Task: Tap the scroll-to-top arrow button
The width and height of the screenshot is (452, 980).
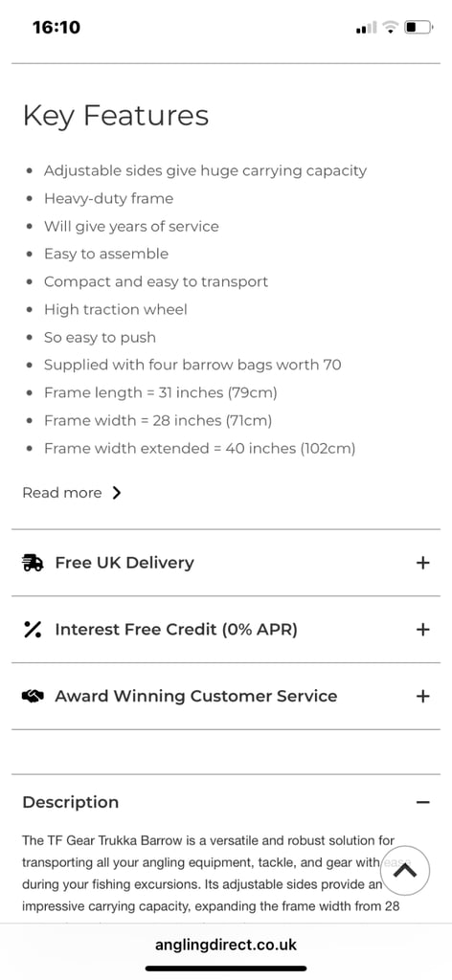Action: pyautogui.click(x=405, y=871)
